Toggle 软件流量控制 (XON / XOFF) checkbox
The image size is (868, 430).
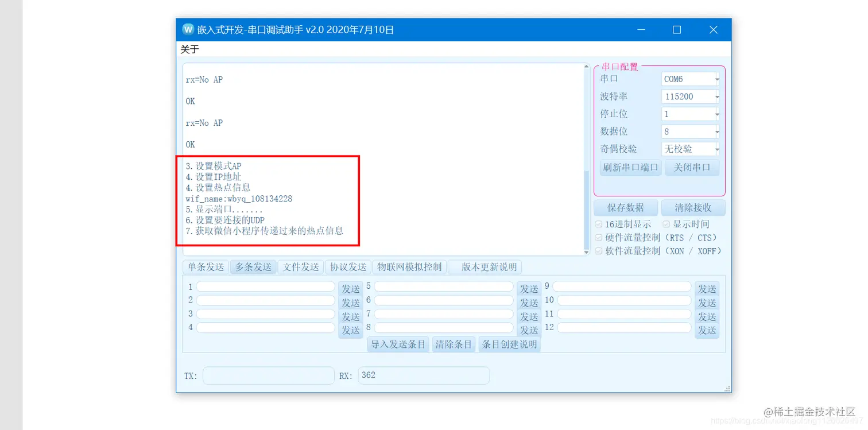pyautogui.click(x=599, y=251)
